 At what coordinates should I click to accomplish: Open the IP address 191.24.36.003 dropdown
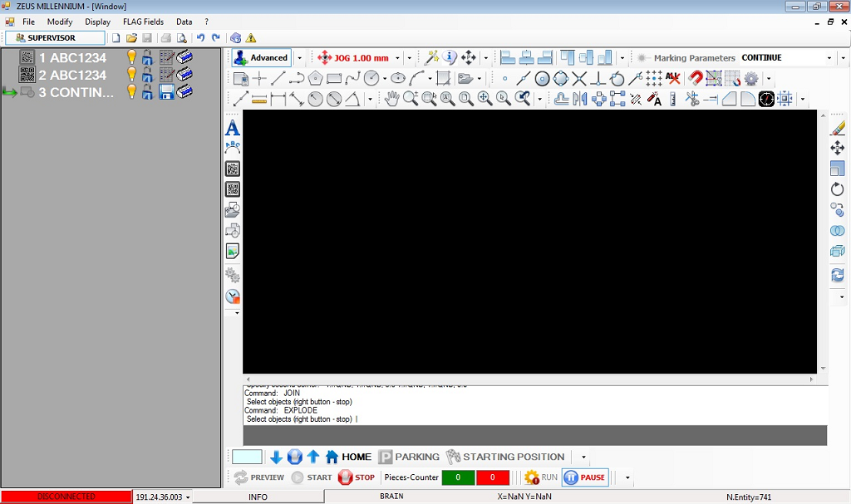[x=188, y=497]
